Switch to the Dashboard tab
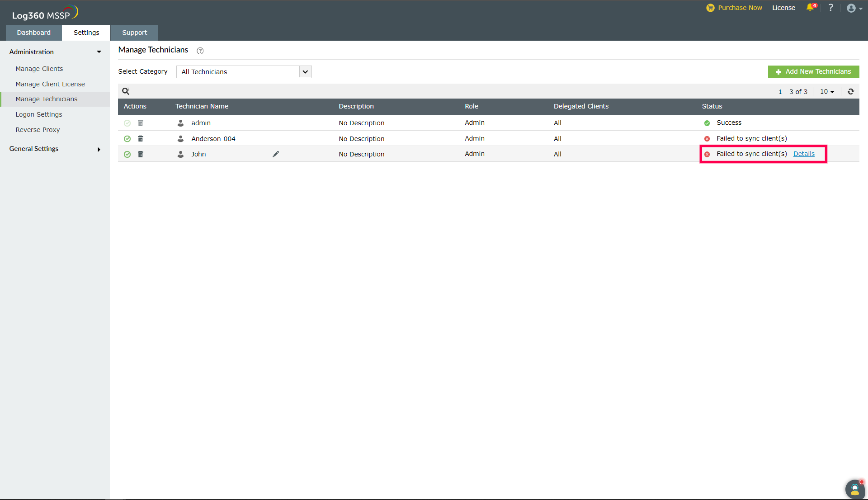Screen dimensions: 868x500 [x=34, y=33]
